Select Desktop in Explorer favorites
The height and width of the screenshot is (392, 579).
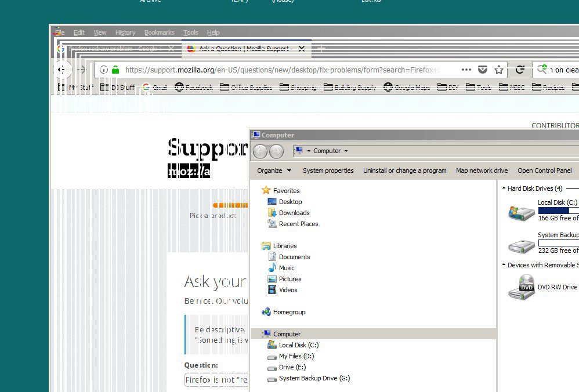(285, 202)
